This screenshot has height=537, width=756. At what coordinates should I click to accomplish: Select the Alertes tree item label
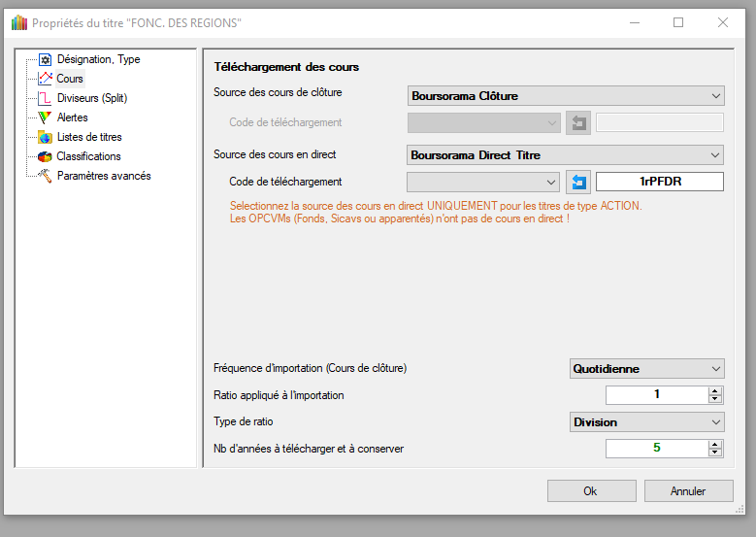[73, 117]
